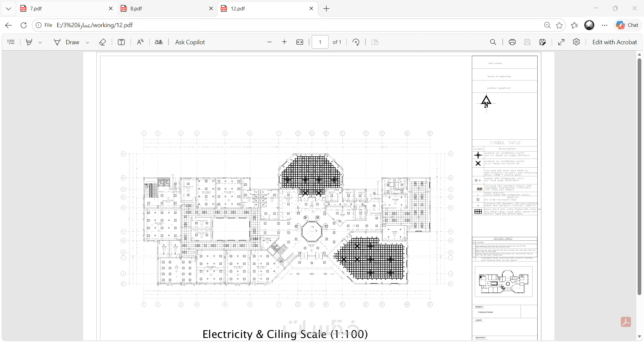
Task: Expand Draw pen options arrow
Action: pos(87,42)
